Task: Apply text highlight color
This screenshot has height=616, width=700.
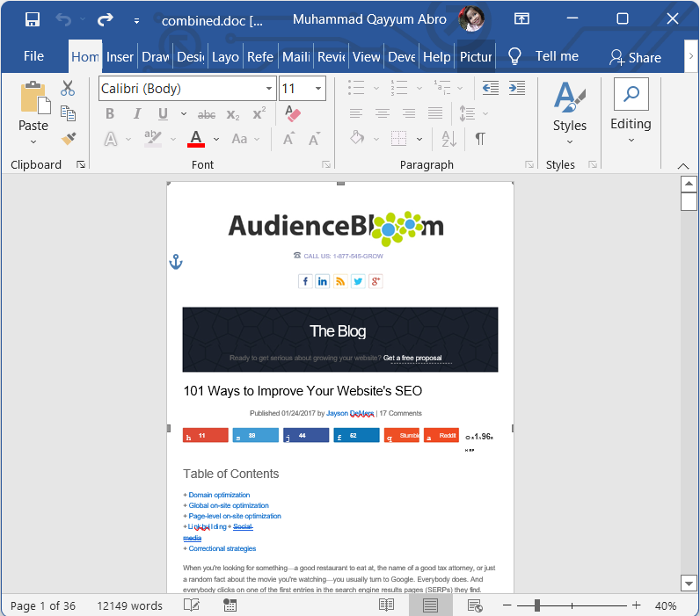Action: (x=153, y=139)
